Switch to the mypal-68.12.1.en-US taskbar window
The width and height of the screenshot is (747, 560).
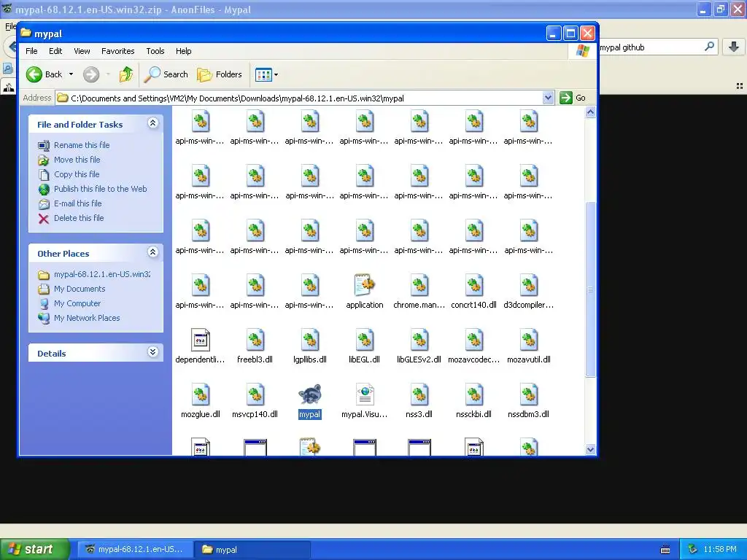[135, 550]
